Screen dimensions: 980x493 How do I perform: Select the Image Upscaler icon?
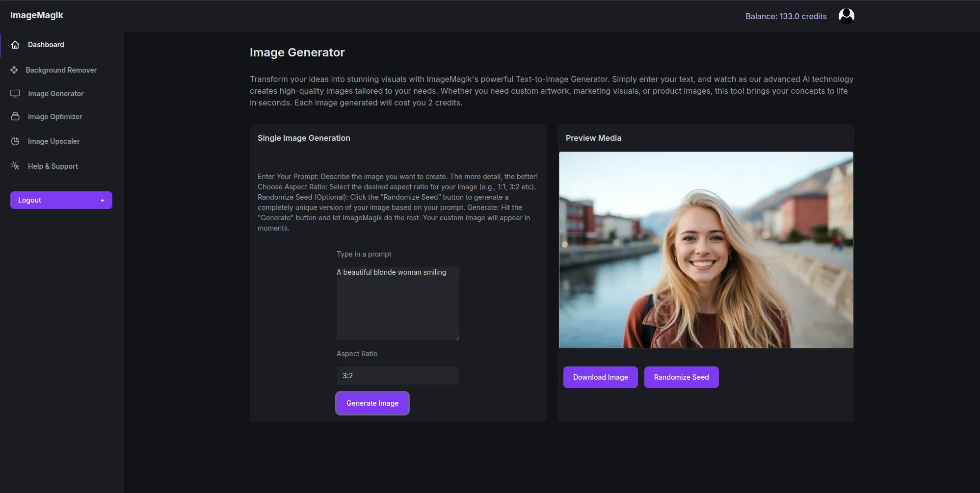pyautogui.click(x=15, y=141)
